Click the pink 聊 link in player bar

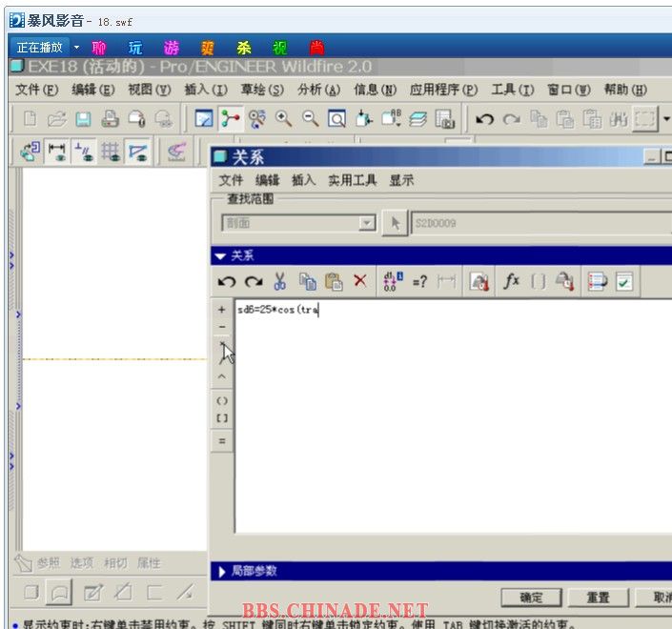[99, 48]
